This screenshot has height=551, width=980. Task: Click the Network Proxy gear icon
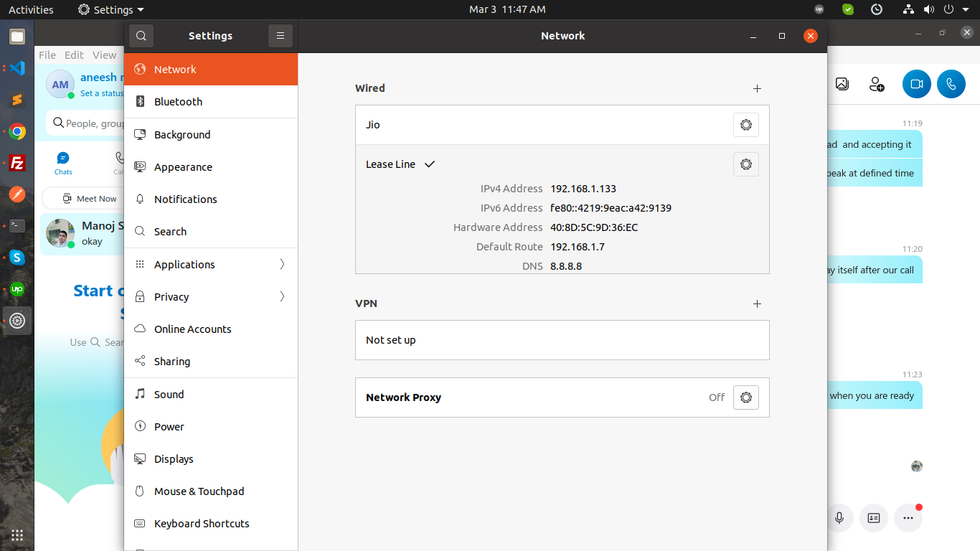pyautogui.click(x=745, y=397)
